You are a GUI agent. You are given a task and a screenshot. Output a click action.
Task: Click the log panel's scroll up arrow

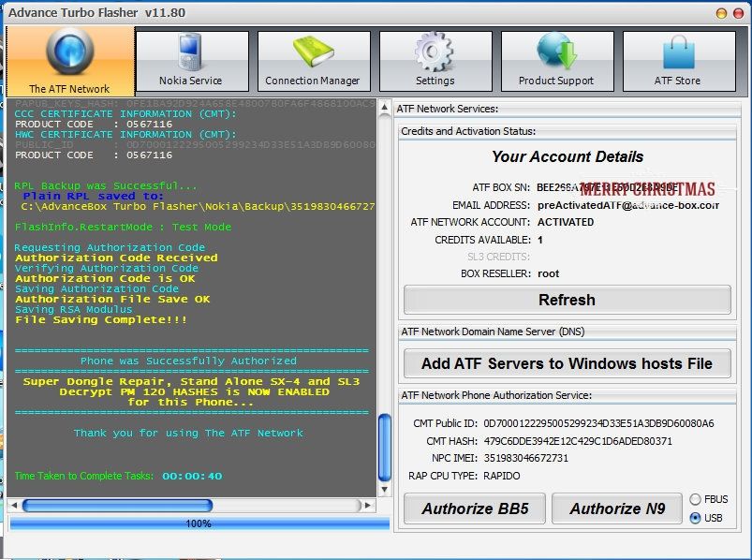point(384,108)
